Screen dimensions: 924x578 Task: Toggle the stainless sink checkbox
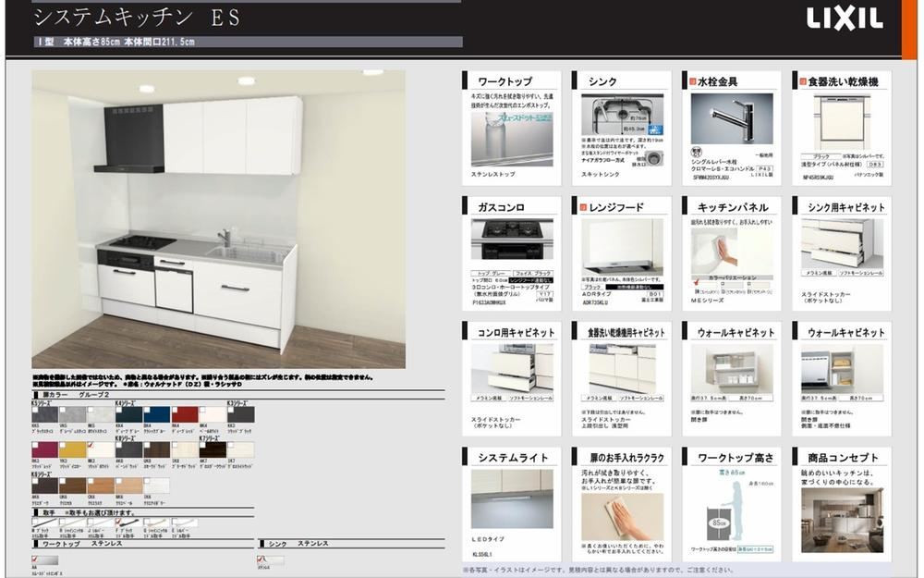(260, 559)
